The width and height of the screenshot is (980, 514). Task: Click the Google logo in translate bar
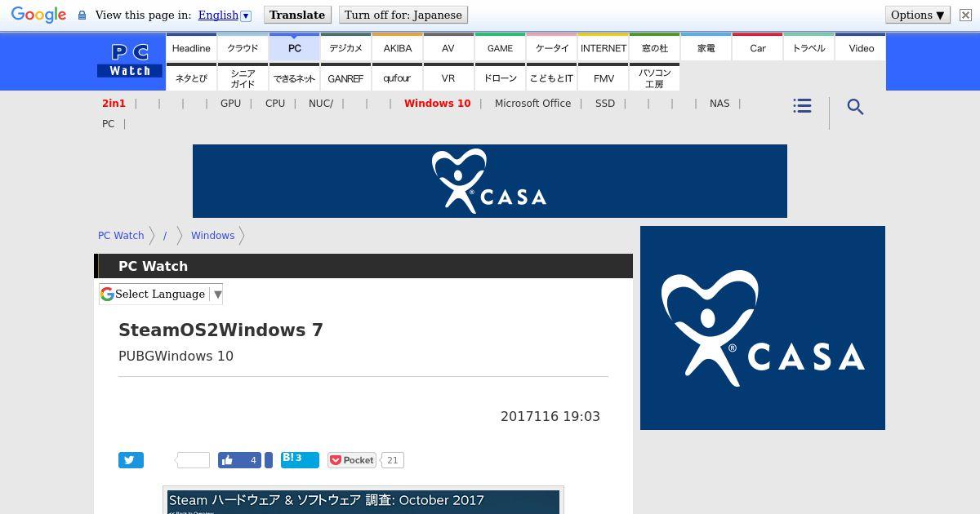pyautogui.click(x=38, y=15)
